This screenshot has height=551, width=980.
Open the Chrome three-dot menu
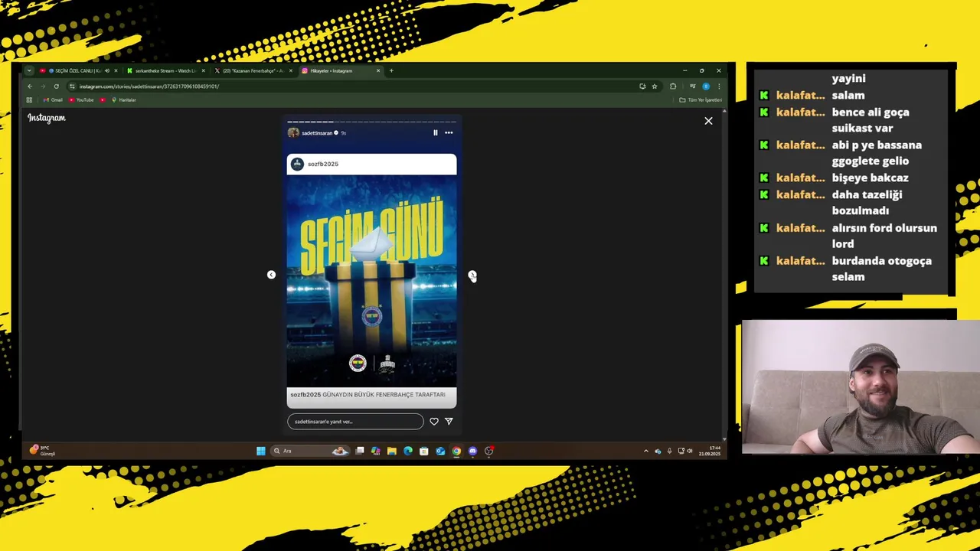[718, 86]
